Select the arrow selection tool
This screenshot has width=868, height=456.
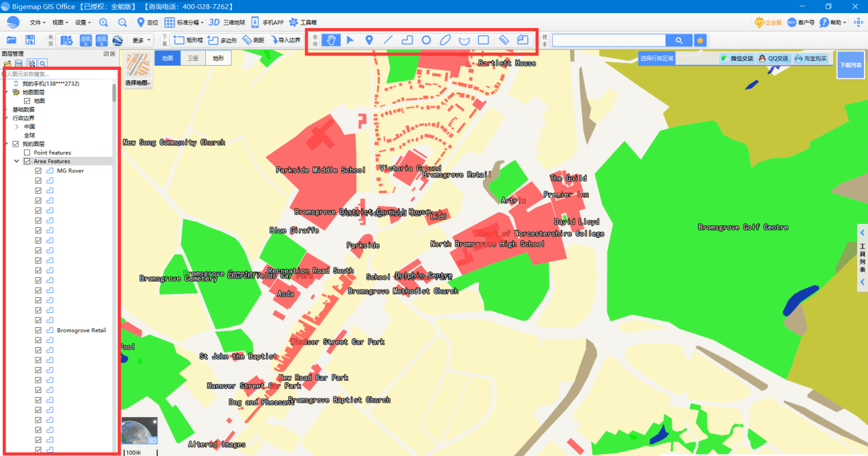(x=350, y=40)
